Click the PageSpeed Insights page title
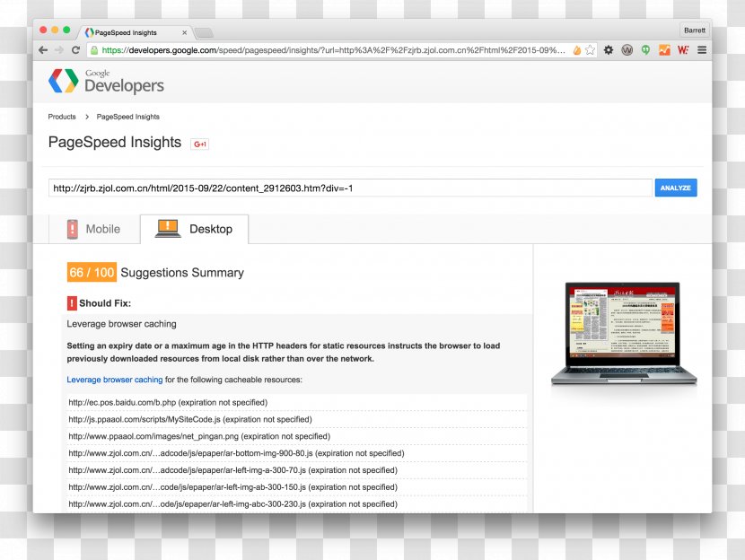 [115, 142]
